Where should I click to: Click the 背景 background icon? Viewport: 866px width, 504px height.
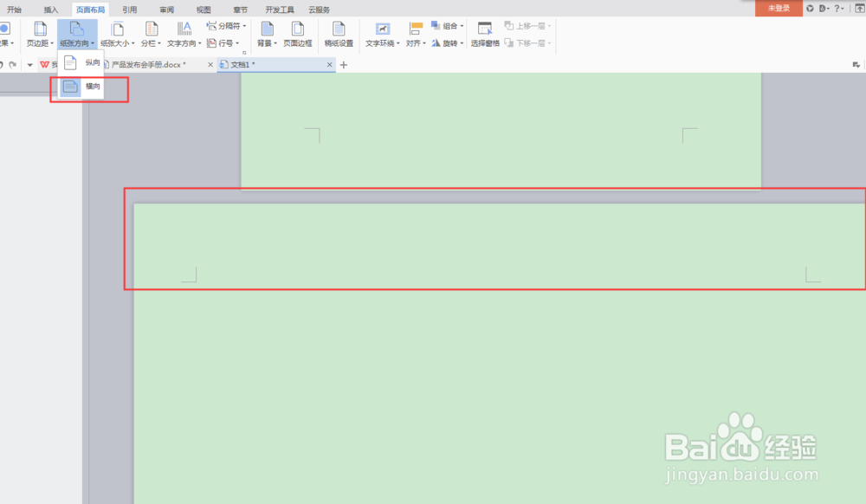pyautogui.click(x=267, y=29)
